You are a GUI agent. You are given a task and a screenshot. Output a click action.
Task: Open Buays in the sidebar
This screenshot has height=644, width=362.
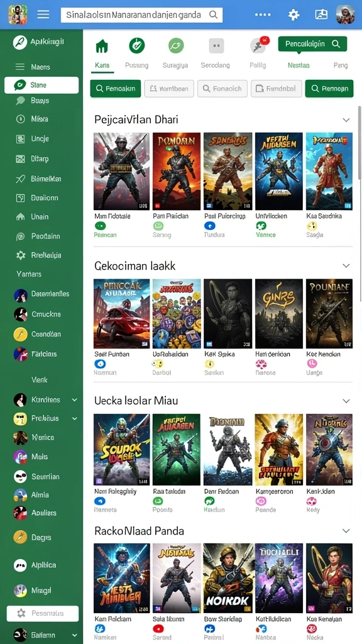click(40, 100)
